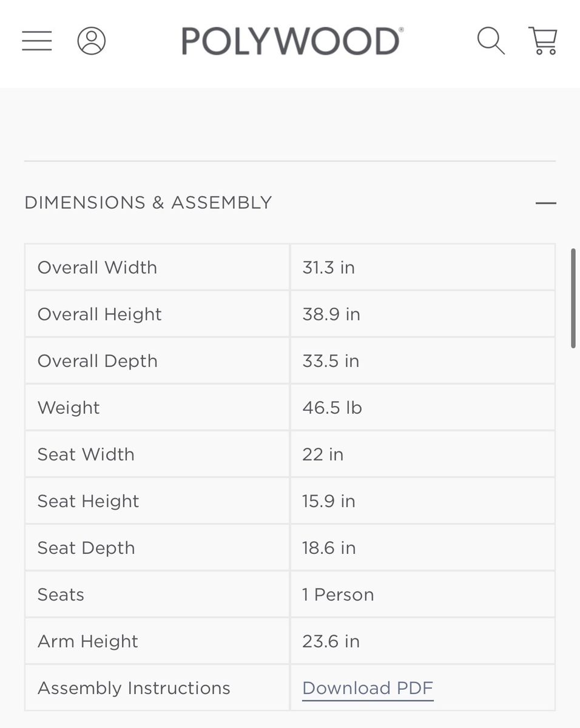The height and width of the screenshot is (728, 580).
Task: Open the hamburger navigation menu
Action: click(x=37, y=41)
